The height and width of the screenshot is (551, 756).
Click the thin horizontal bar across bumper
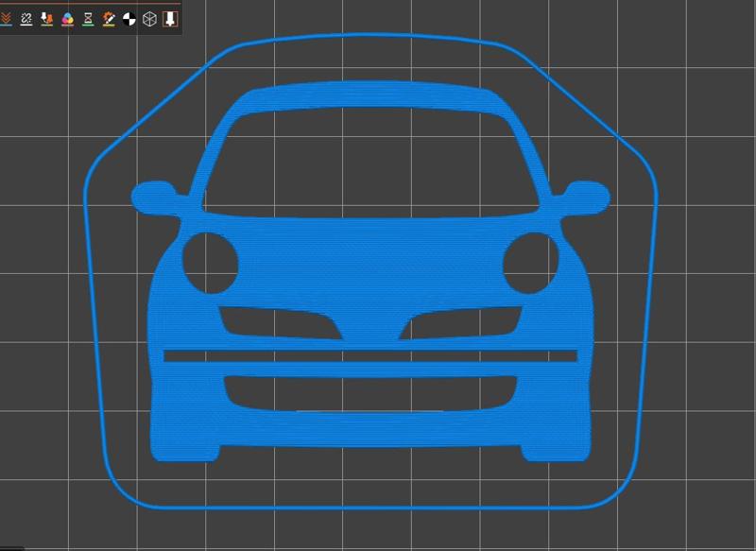pos(370,356)
